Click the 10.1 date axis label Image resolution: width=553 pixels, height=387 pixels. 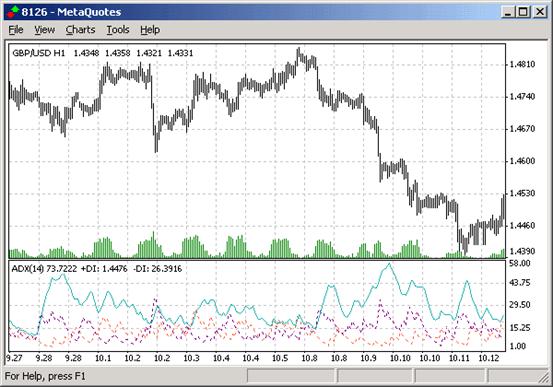[103, 358]
